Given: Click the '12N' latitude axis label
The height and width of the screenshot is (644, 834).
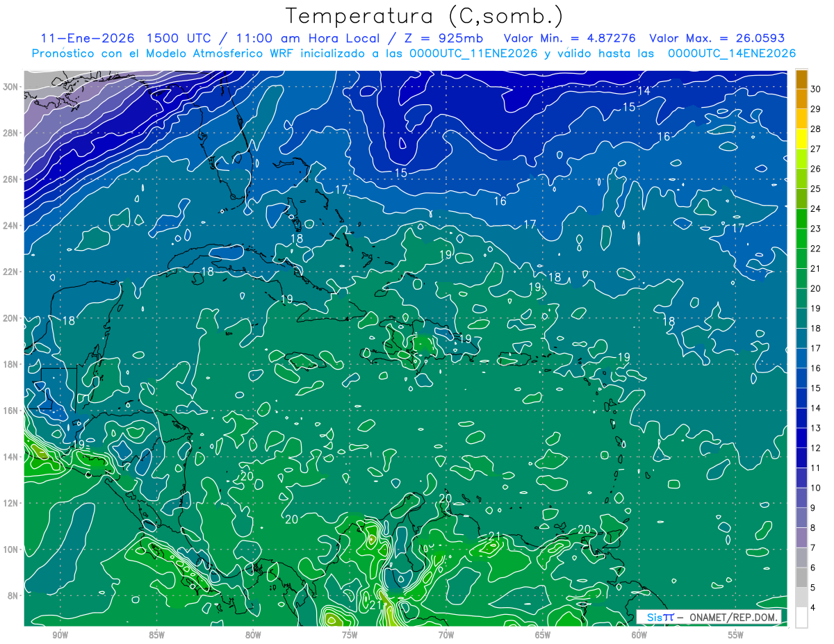Looking at the screenshot, I should click(x=12, y=503).
